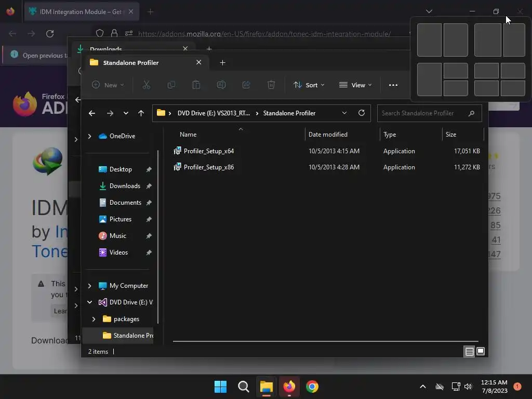Open Pictures in the navigation pane
The image size is (532, 399).
(x=120, y=219)
